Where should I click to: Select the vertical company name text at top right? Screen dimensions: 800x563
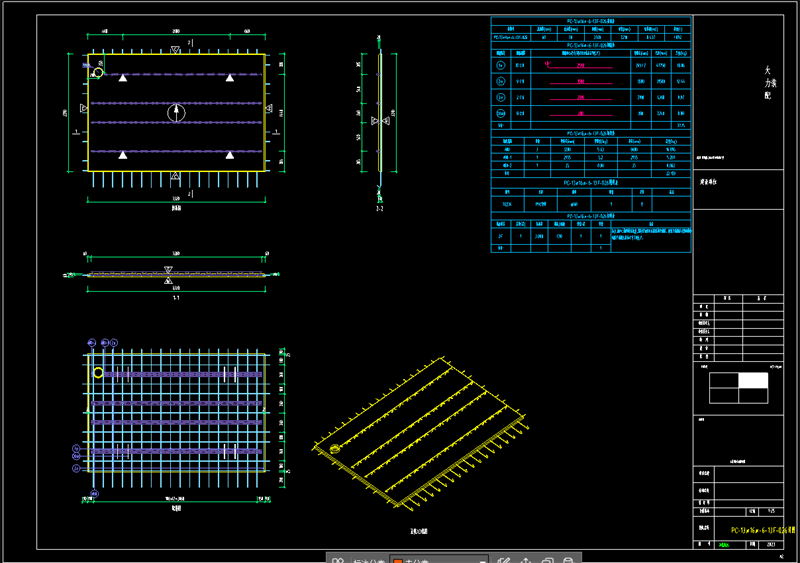click(769, 83)
